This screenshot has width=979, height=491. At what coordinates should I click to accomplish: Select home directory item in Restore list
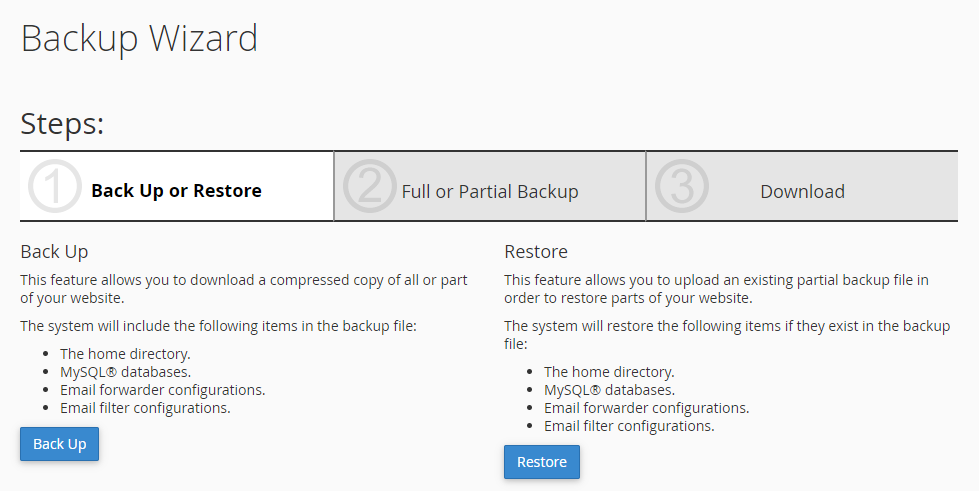click(x=609, y=371)
